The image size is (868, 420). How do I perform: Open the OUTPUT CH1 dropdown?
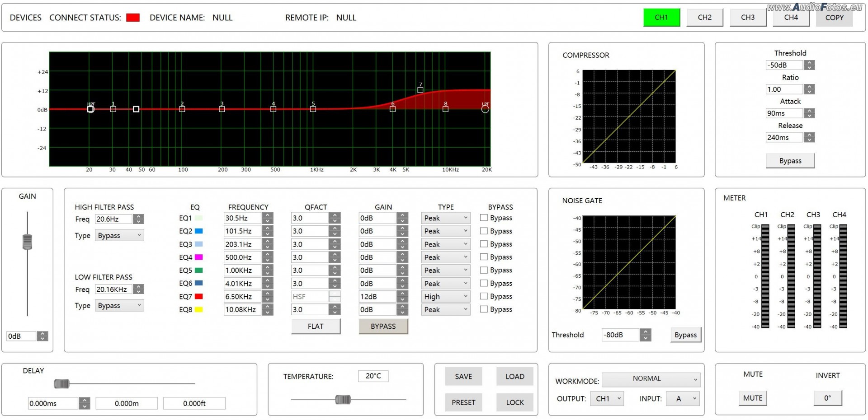tap(607, 399)
